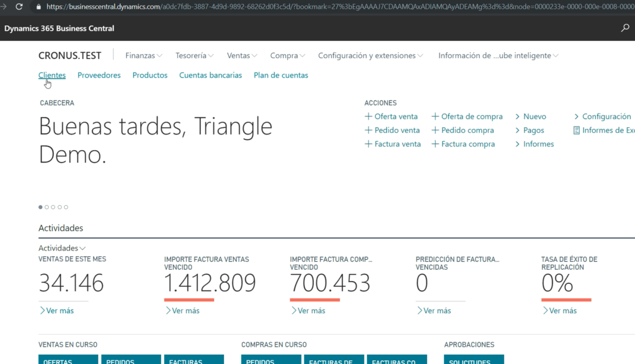Click the search magnifier icon
The width and height of the screenshot is (635, 364).
pyautogui.click(x=625, y=29)
